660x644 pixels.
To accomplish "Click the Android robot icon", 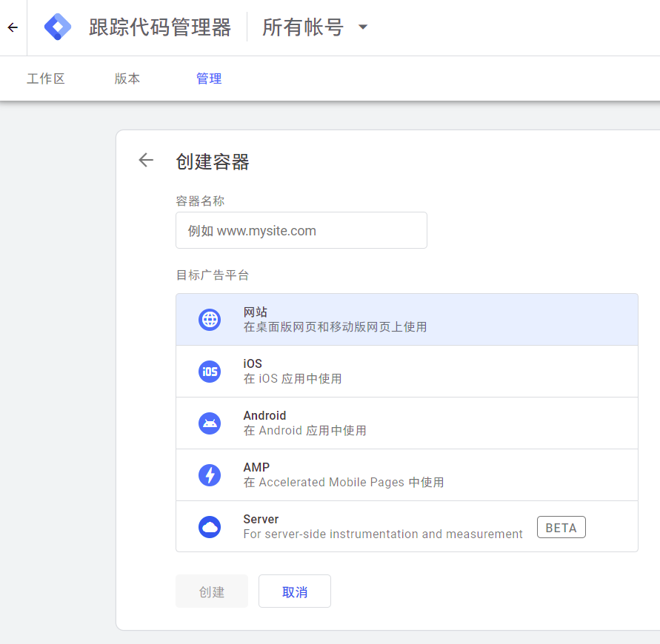I will (x=210, y=423).
